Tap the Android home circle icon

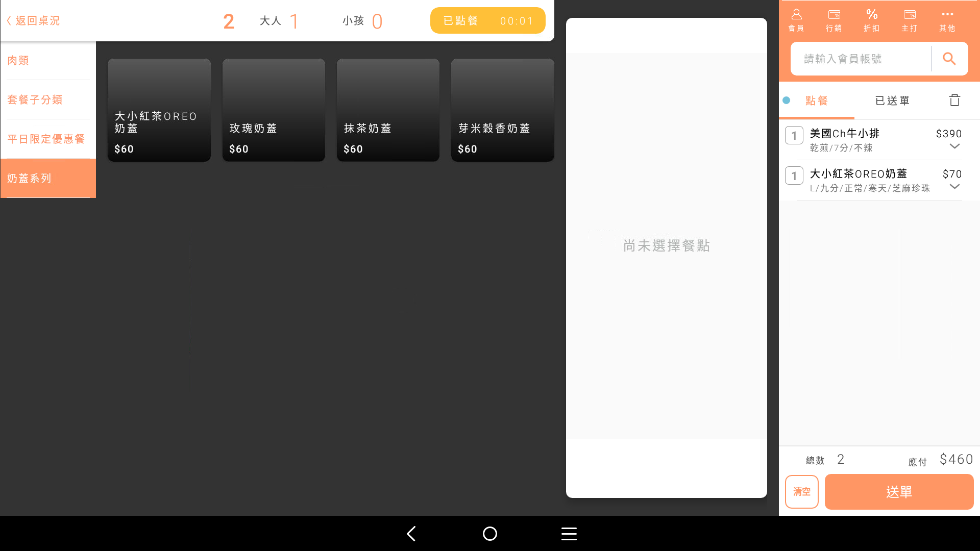(x=490, y=534)
